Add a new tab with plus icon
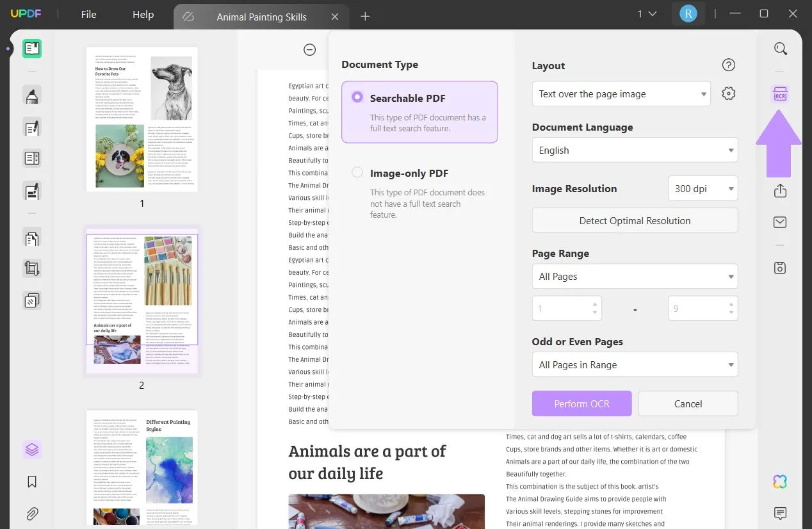Viewport: 812px width, 529px height. 365,17
